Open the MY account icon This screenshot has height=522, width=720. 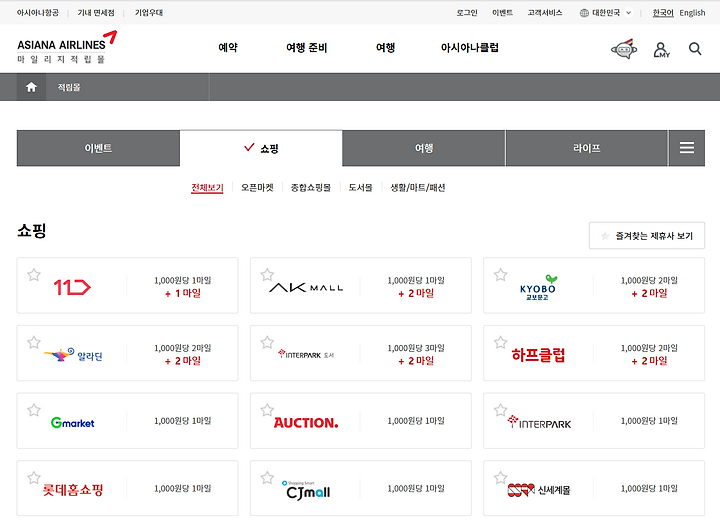click(661, 50)
